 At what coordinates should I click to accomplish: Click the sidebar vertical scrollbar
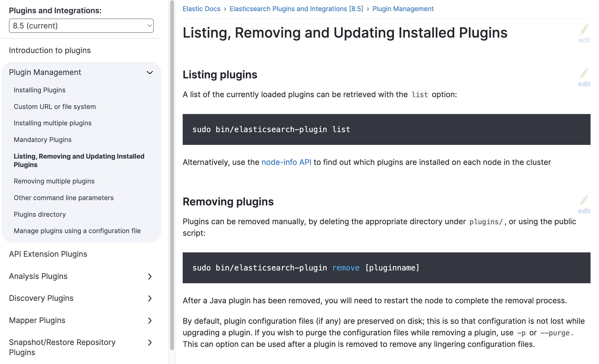point(172,175)
